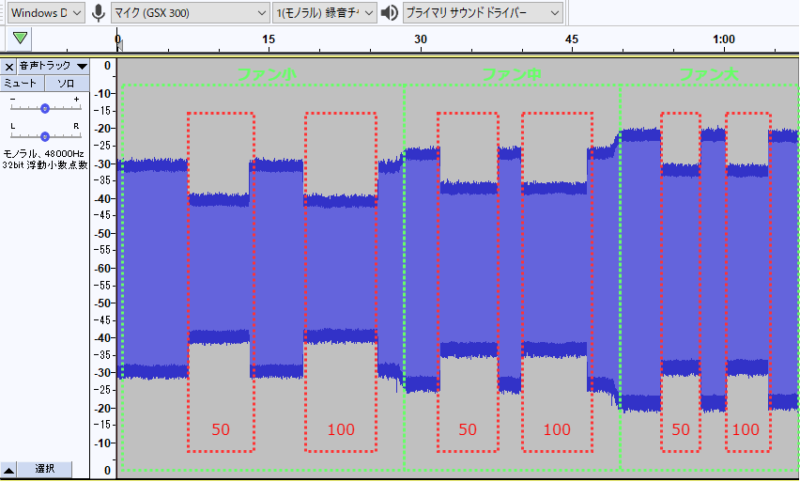
Task: Close the audio track with the X button
Action: (9, 67)
